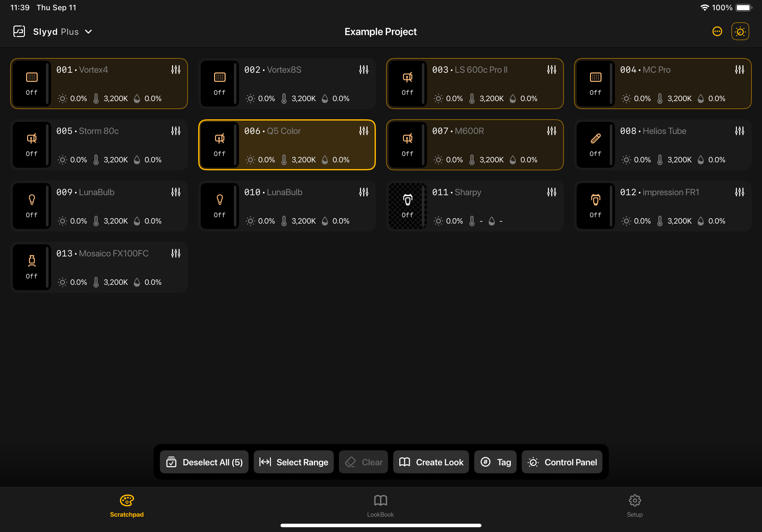This screenshot has height=532, width=762.
Task: Open mixer sliders for 011 Sharpy
Action: pyautogui.click(x=551, y=192)
